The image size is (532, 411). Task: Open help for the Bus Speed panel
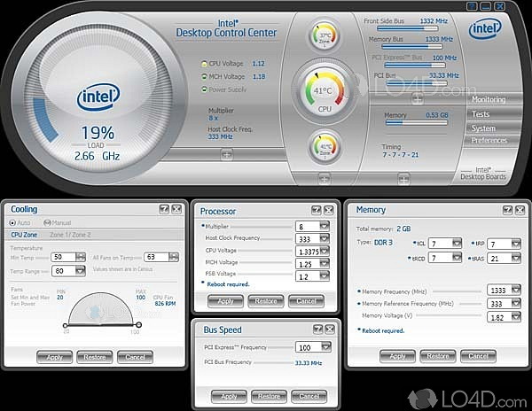pyautogui.click(x=314, y=328)
